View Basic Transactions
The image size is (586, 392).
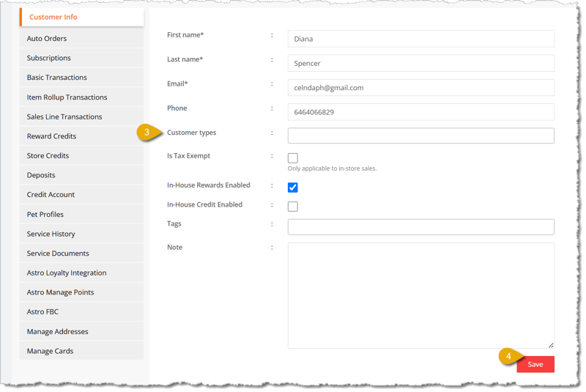tap(81, 78)
